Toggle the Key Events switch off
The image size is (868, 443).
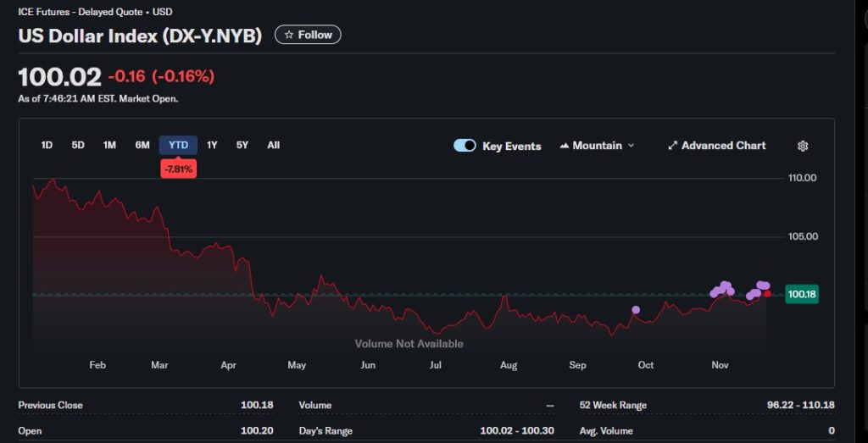click(x=465, y=146)
